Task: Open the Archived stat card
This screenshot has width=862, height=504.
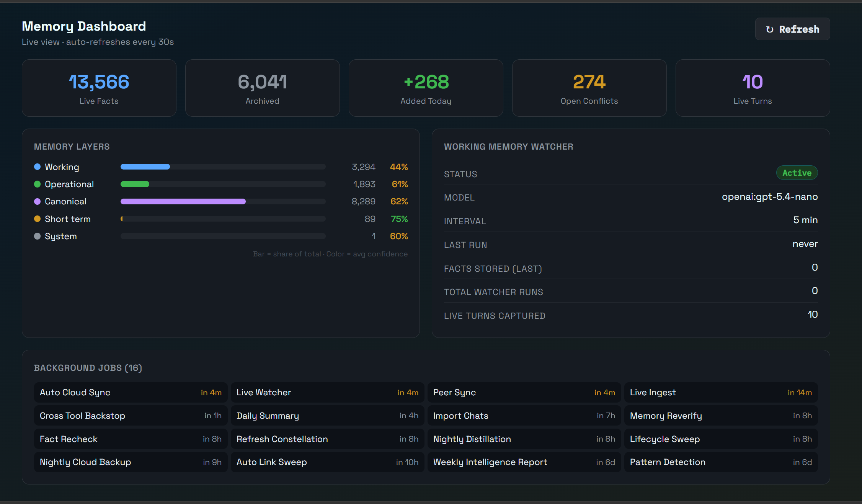Action: [262, 88]
